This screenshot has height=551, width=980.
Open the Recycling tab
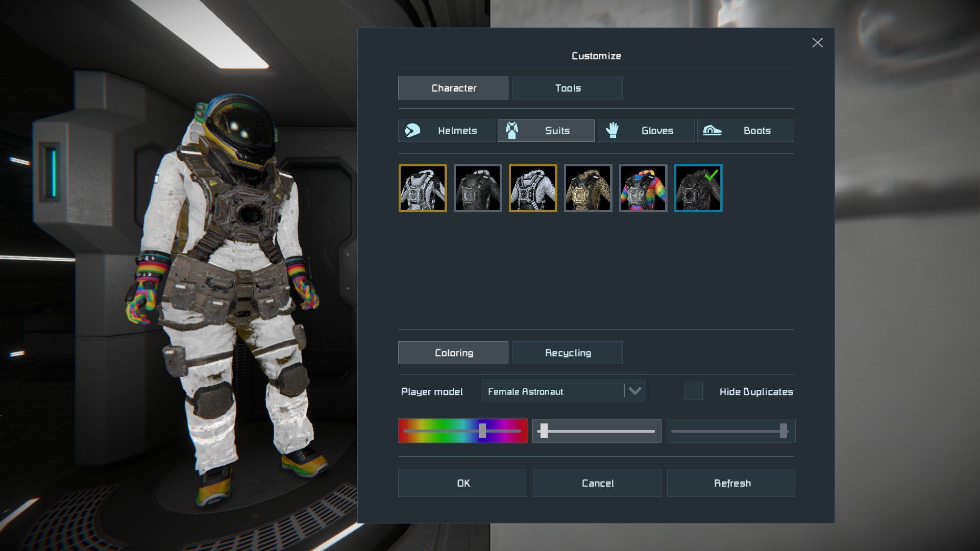(567, 353)
